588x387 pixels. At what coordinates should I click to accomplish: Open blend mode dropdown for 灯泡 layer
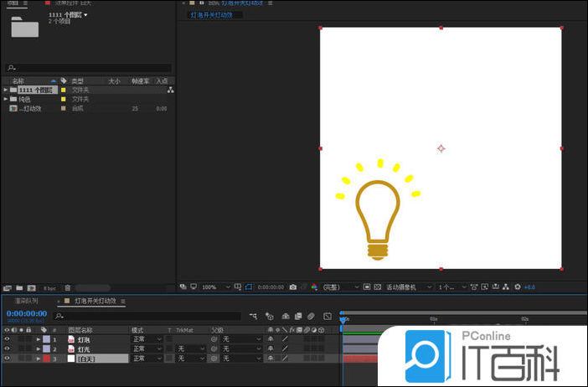147,339
